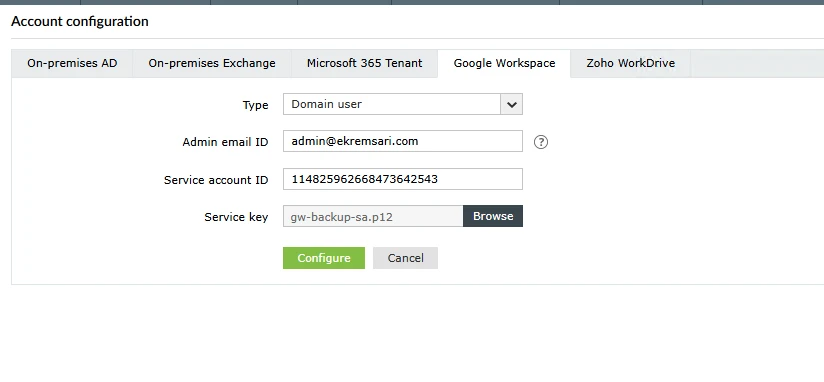Go to the Zoho WorkDrive tab
Screen dimensions: 824x382
pos(631,64)
